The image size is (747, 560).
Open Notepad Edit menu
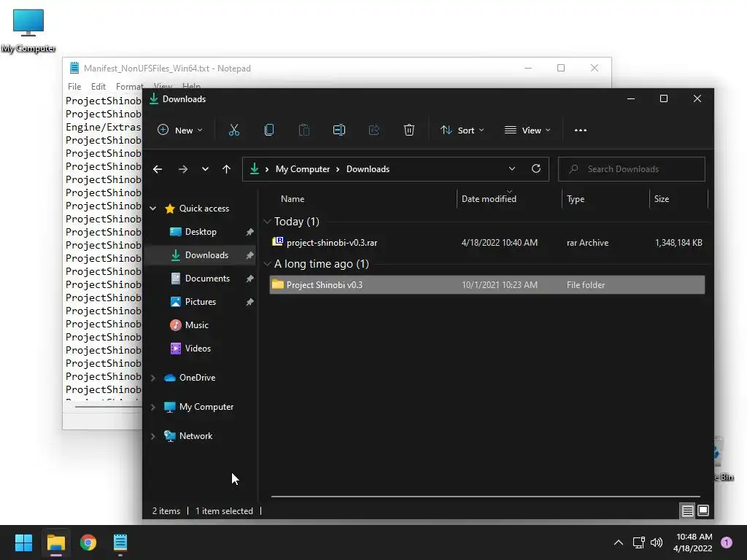point(98,86)
